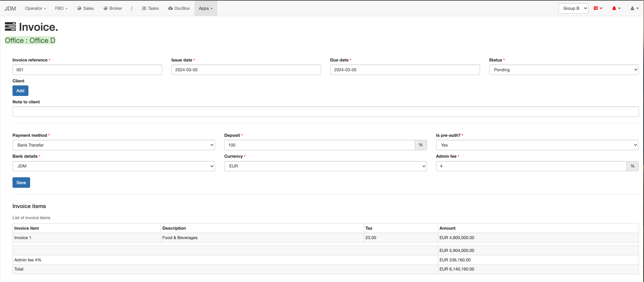Image resolution: width=644 pixels, height=282 pixels.
Task: Expand the Status dropdown showing Pending
Action: click(x=564, y=70)
